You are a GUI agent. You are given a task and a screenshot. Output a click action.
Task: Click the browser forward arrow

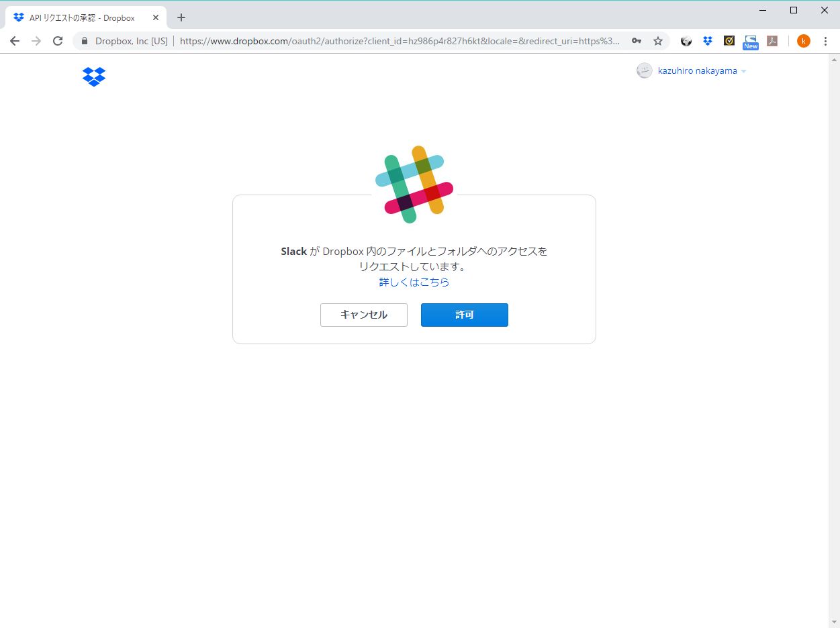(36, 41)
